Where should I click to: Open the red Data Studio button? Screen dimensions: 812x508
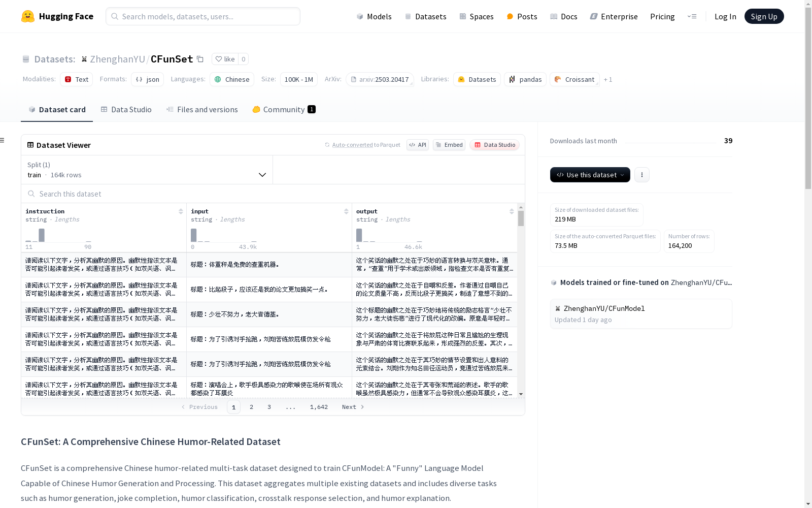point(494,145)
